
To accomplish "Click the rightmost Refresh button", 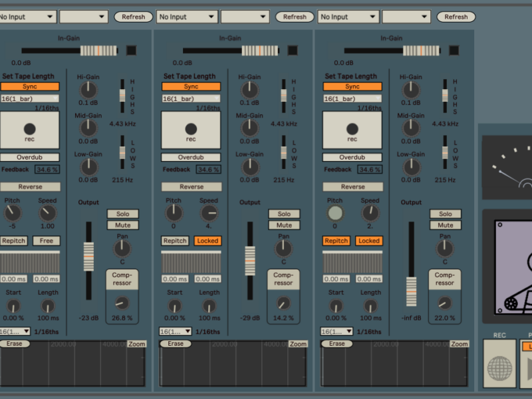I will coord(456,17).
